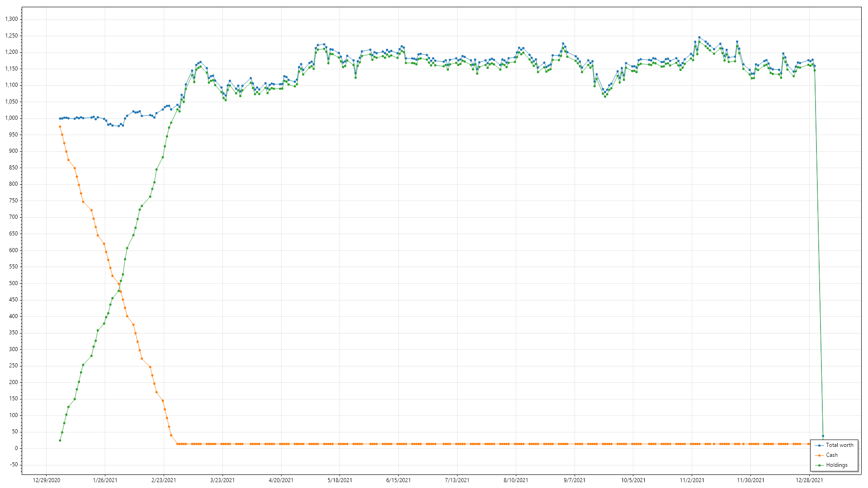Click the first orange Cash data point
The height and width of the screenshot is (488, 868).
(60, 127)
